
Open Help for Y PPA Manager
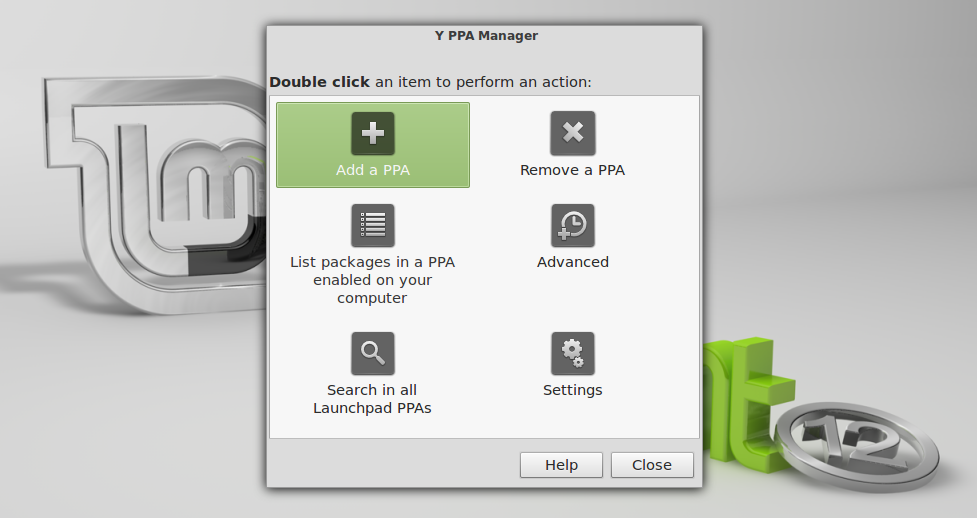point(561,465)
